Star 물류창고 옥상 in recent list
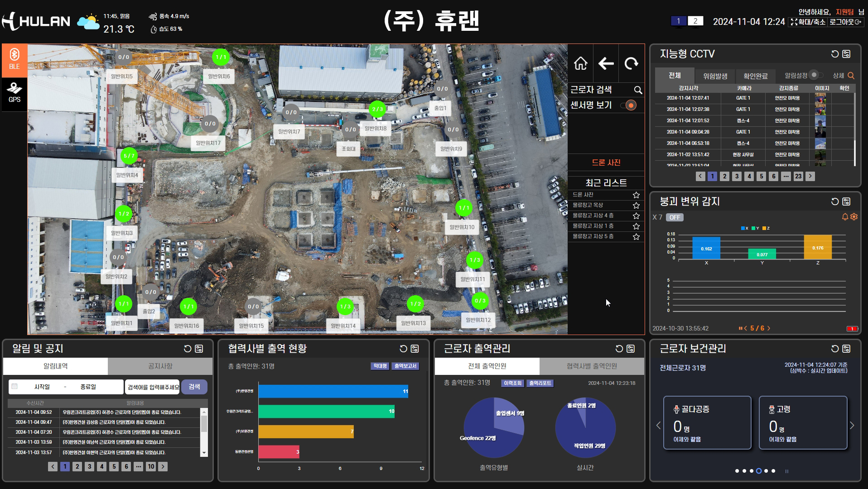This screenshot has height=489, width=868. click(x=636, y=206)
